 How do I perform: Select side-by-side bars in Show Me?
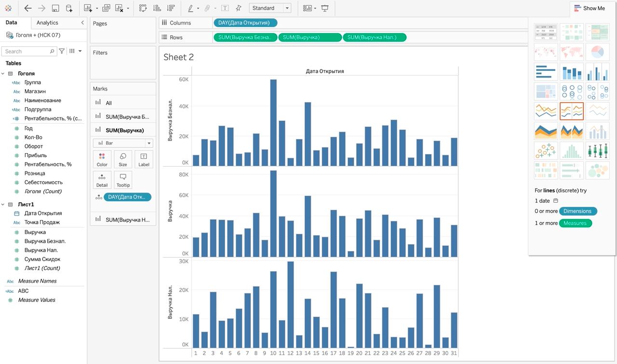[597, 72]
